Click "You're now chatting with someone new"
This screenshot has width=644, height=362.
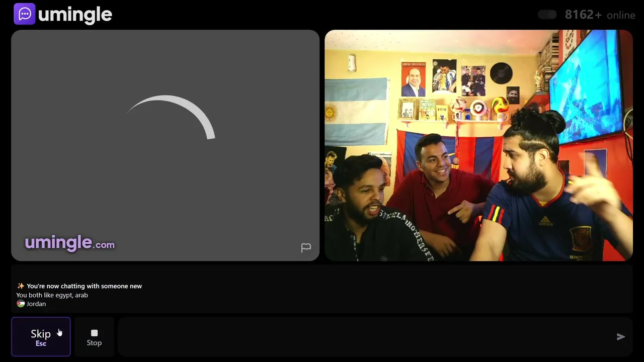click(x=84, y=286)
